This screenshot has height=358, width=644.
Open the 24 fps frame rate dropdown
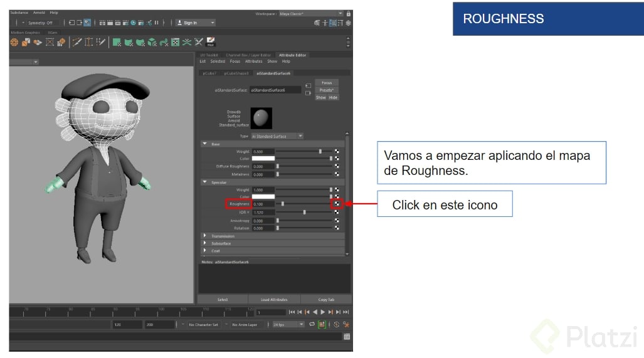pos(288,325)
